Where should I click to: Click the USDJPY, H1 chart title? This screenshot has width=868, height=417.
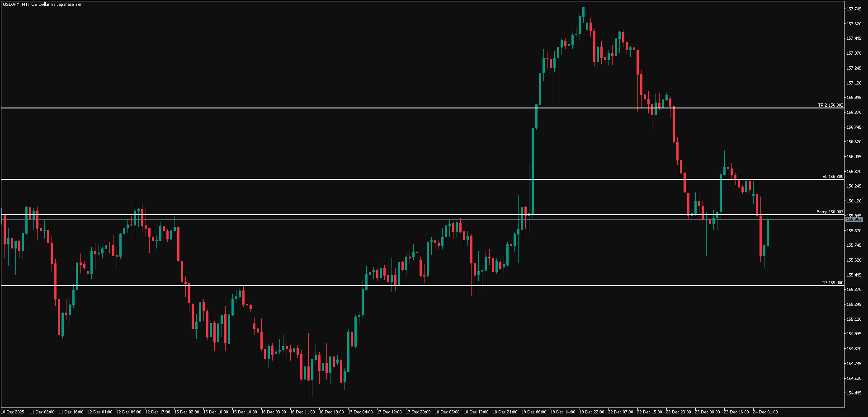42,5
